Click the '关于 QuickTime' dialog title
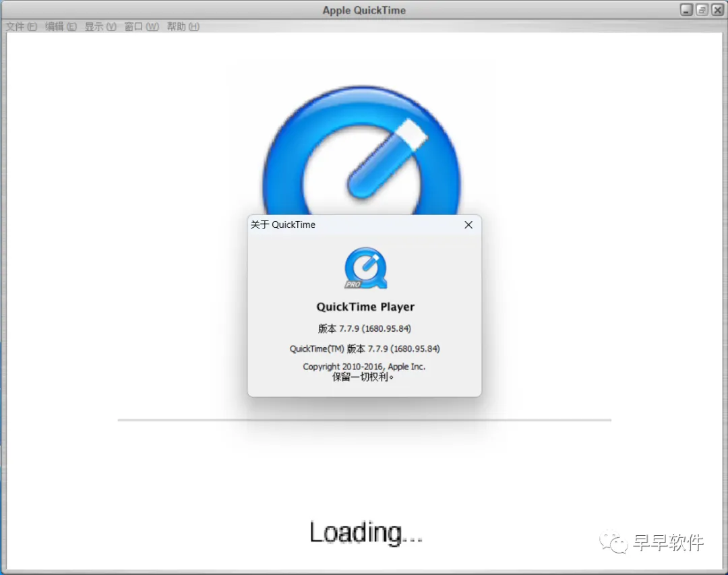The height and width of the screenshot is (575, 728). click(x=282, y=224)
